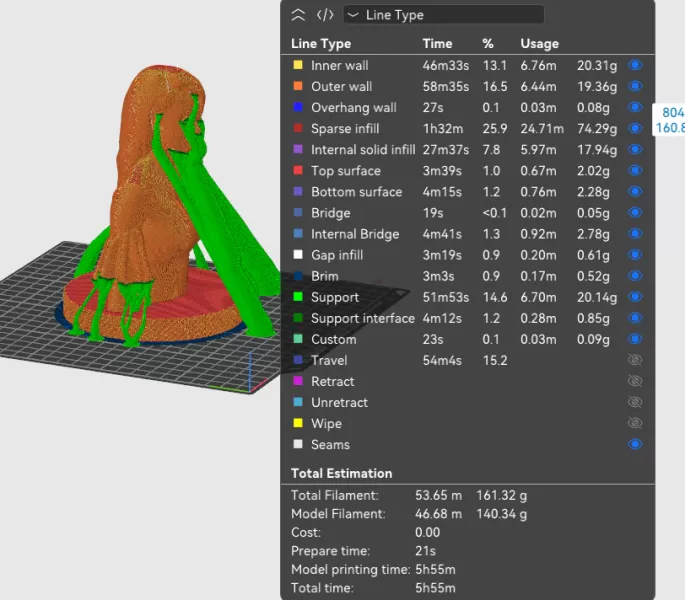
Task: Toggle Sparse infill eye icon
Action: point(635,129)
